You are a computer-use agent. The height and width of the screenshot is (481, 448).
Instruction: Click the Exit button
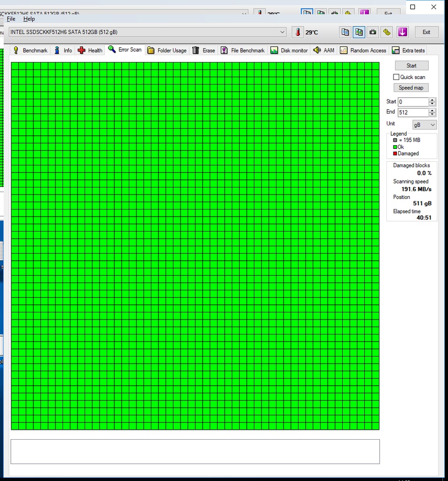426,32
